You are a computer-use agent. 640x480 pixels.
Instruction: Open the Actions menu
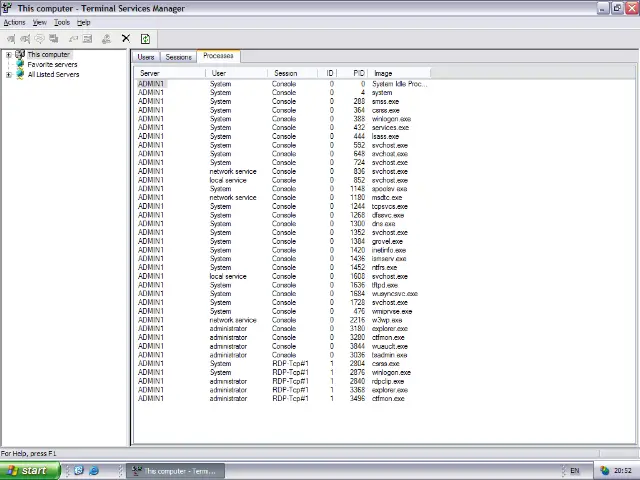14,22
